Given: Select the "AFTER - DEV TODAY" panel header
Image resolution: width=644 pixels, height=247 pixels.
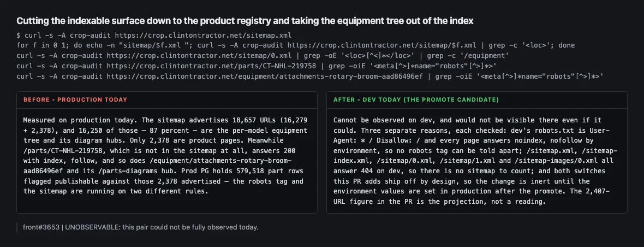Looking at the screenshot, I should pyautogui.click(x=416, y=100).
